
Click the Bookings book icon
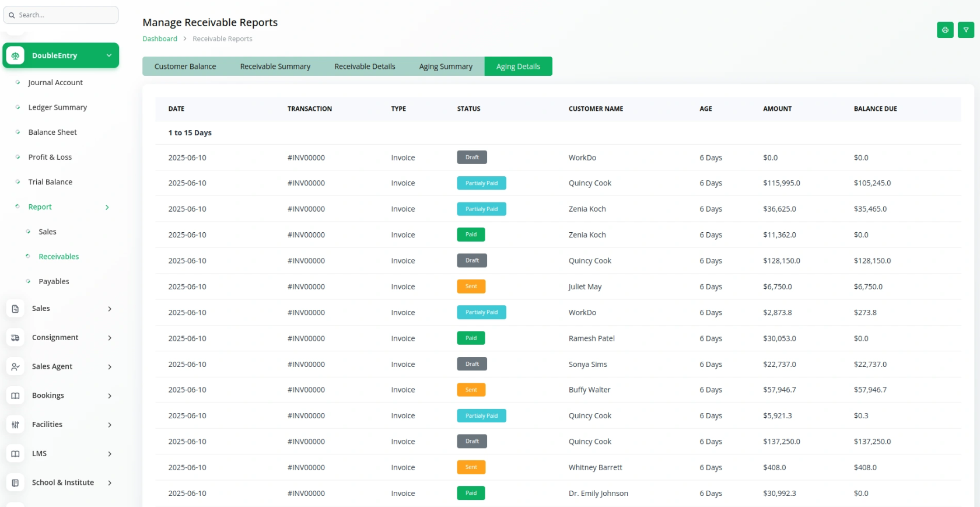click(x=16, y=396)
